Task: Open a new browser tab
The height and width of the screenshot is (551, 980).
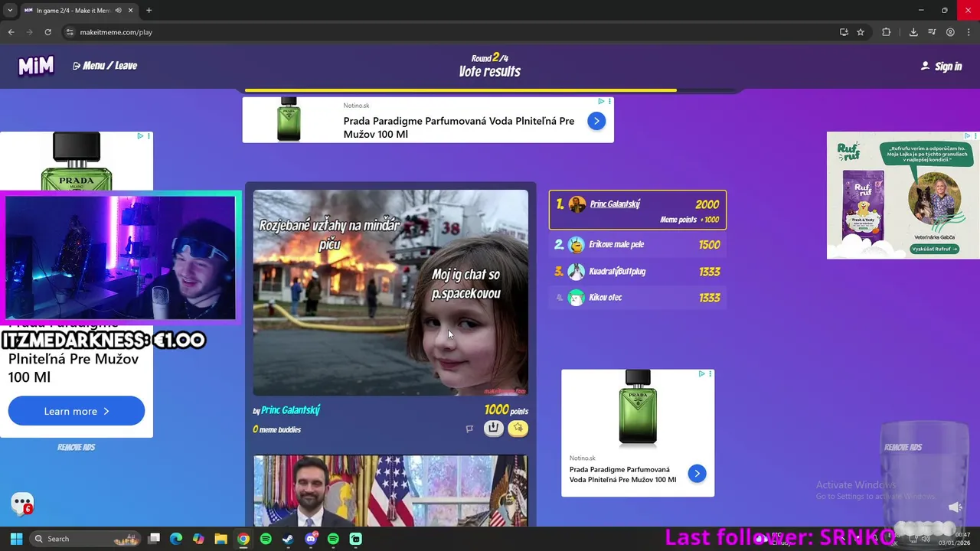Action: (x=149, y=10)
